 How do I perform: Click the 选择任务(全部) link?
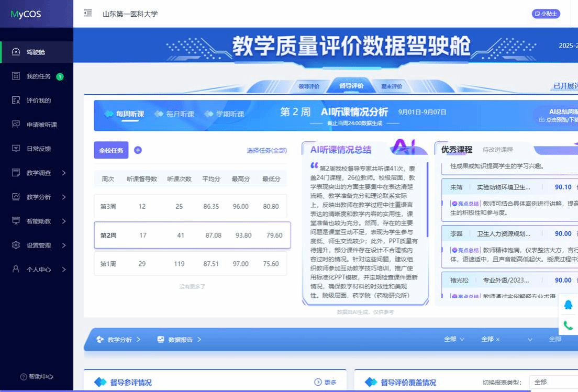[266, 151]
